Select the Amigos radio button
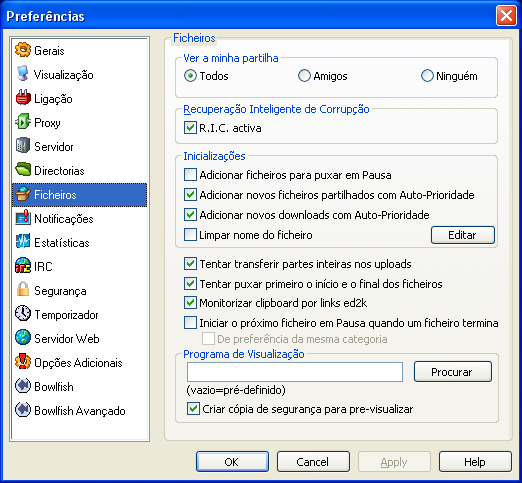This screenshot has height=483, width=522. (304, 76)
